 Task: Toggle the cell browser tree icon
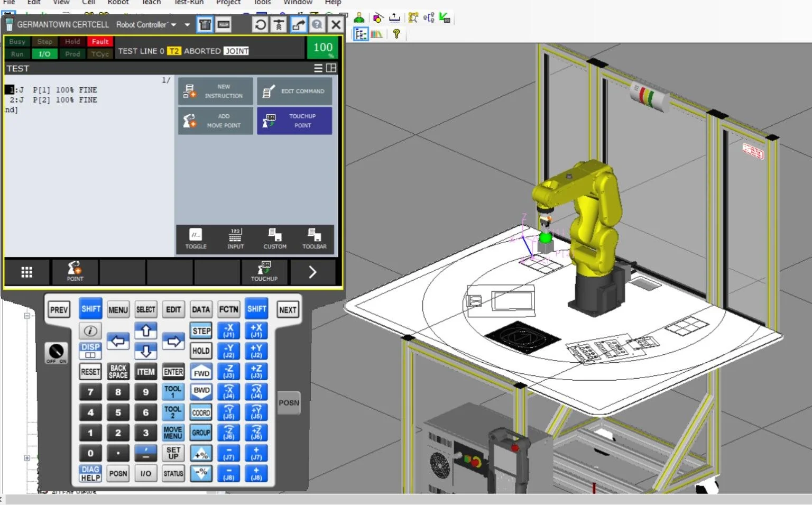pos(361,34)
